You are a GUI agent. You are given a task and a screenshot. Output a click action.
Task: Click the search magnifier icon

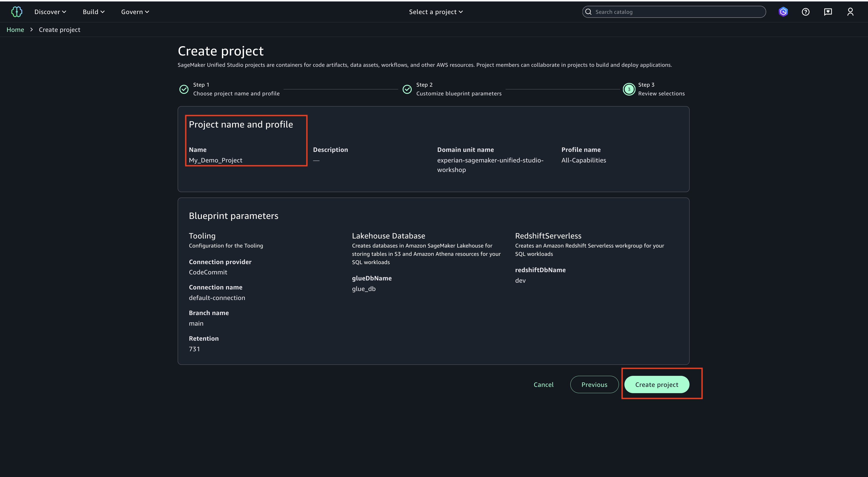coord(588,12)
